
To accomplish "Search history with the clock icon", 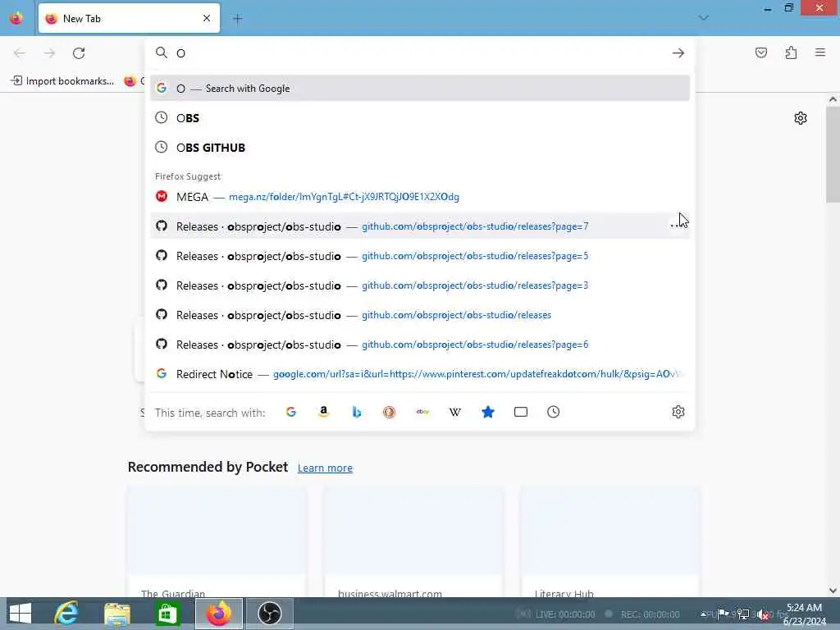I will (554, 412).
